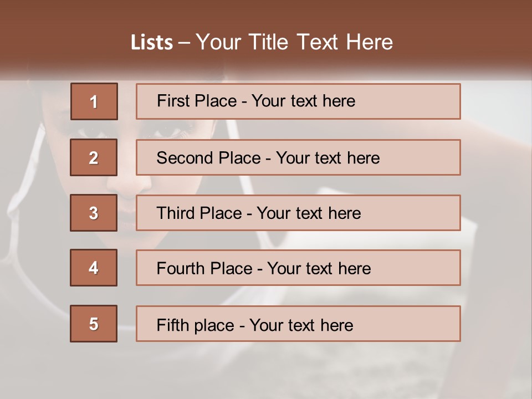Viewport: 532px width, 399px height.
Task: Select the number 4 square
Action: click(94, 268)
